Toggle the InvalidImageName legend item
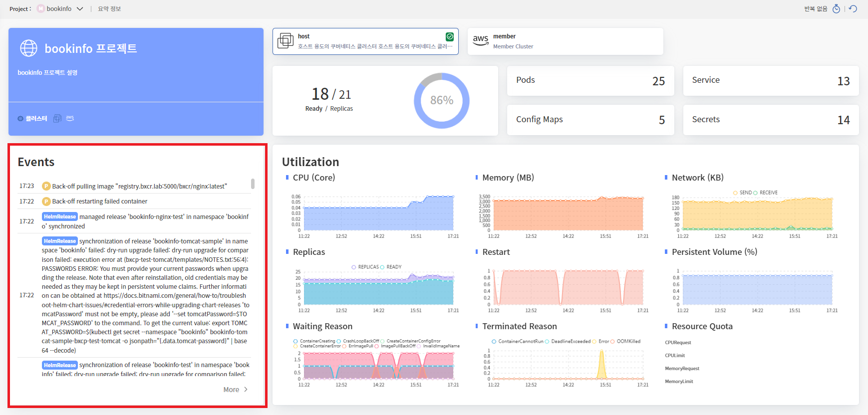 click(438, 346)
